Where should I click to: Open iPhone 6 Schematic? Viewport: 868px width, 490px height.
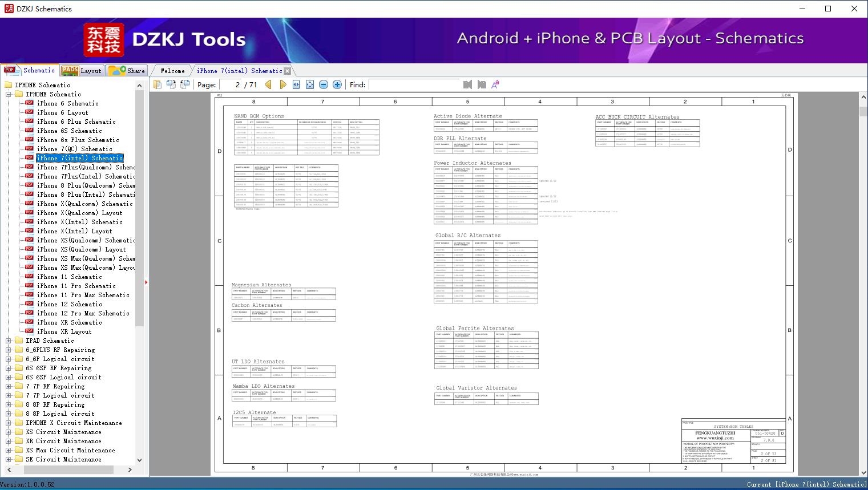coord(68,103)
